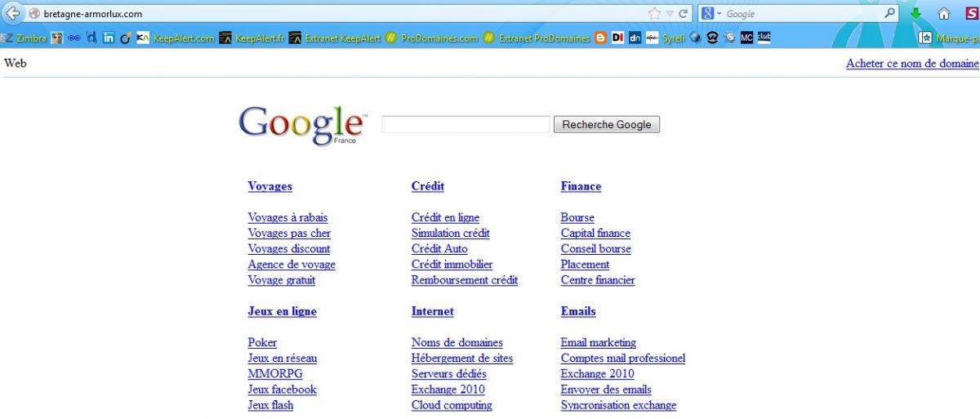Click the Google page search text field

(x=465, y=124)
